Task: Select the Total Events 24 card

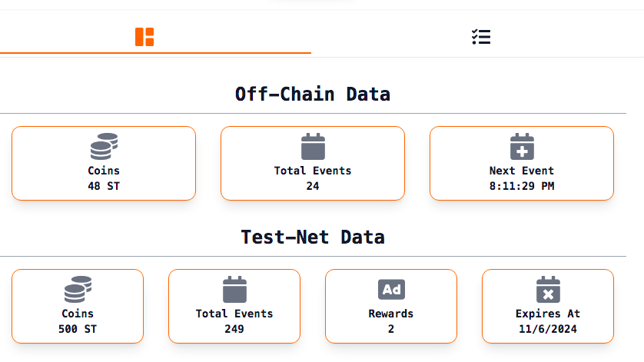Action: click(313, 163)
